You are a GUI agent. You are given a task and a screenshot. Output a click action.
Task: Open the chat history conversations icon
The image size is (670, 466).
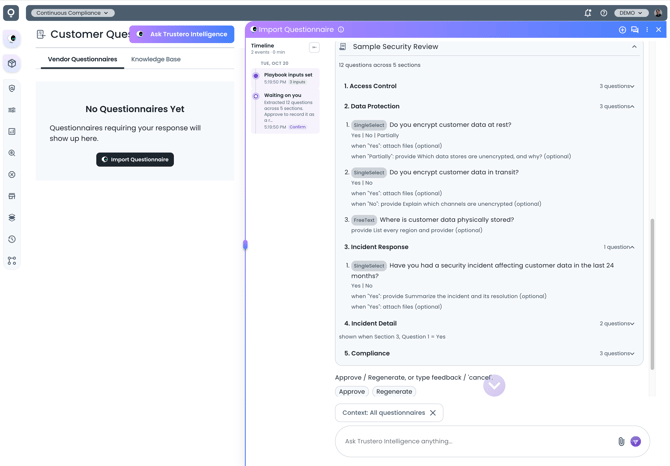(635, 29)
